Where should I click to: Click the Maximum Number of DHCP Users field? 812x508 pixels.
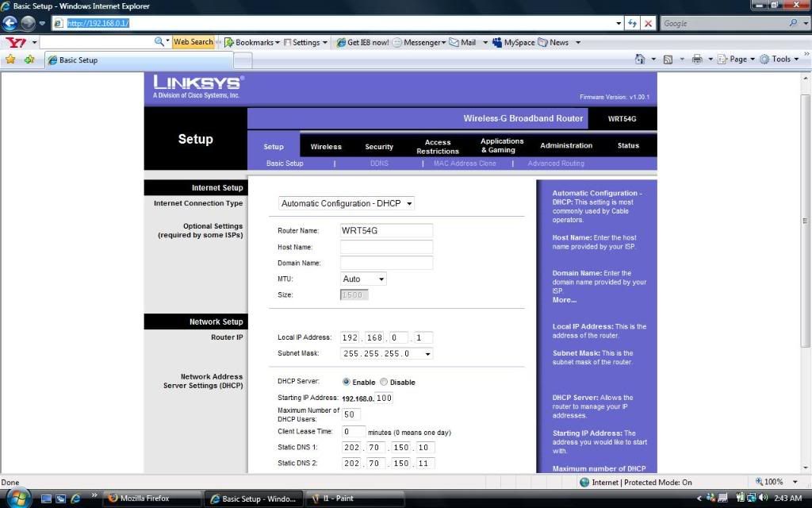(351, 414)
